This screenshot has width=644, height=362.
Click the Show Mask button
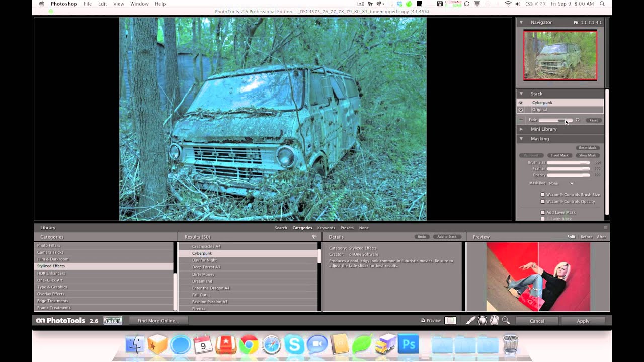(587, 155)
